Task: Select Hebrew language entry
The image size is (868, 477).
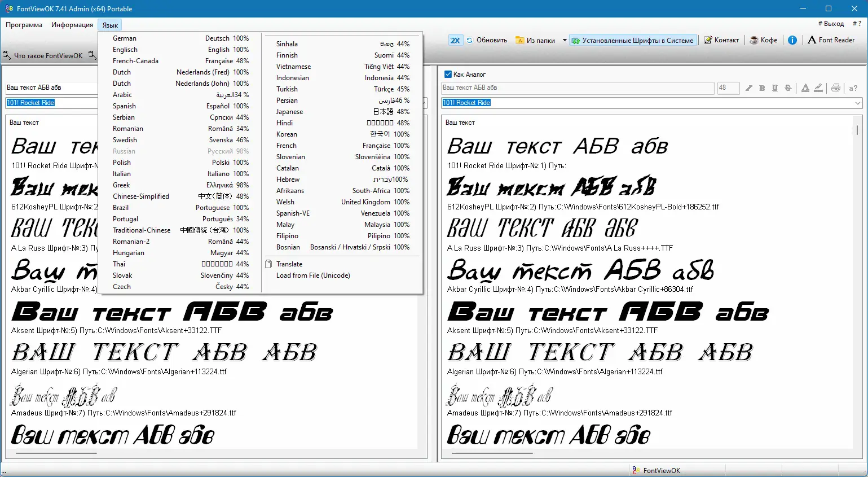Action: pyautogui.click(x=342, y=180)
